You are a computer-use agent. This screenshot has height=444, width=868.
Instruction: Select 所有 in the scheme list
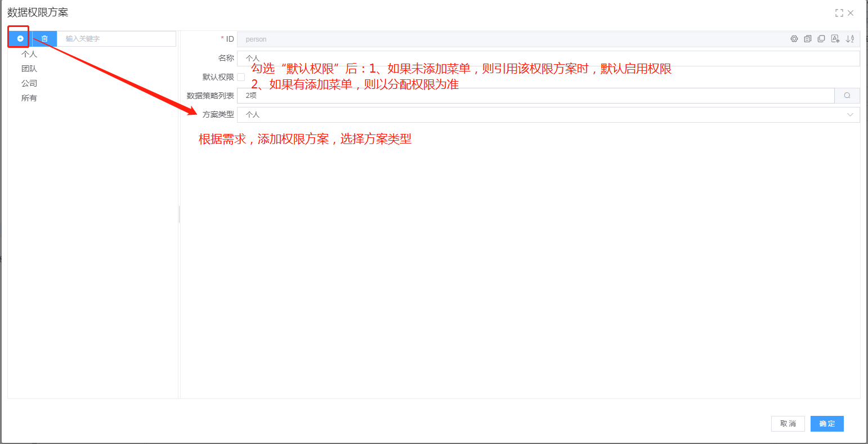29,98
